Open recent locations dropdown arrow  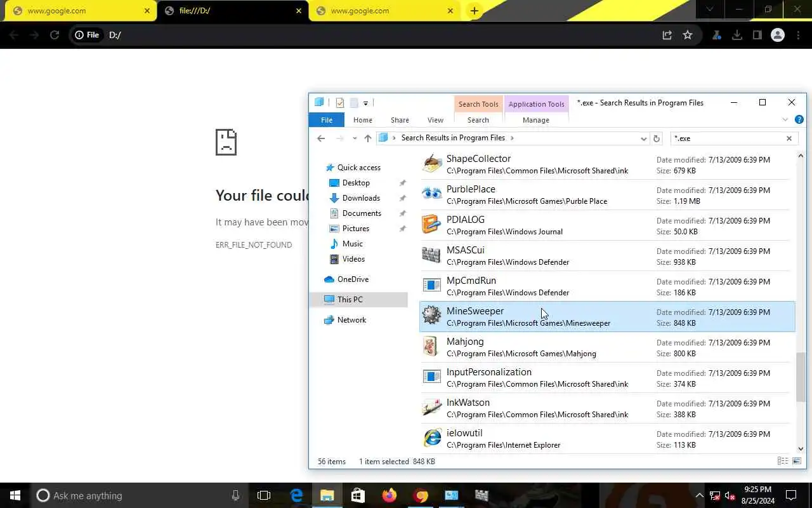pyautogui.click(x=354, y=138)
